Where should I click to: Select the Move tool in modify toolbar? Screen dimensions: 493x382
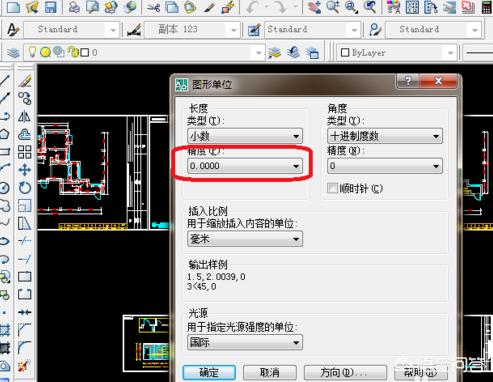coord(25,170)
